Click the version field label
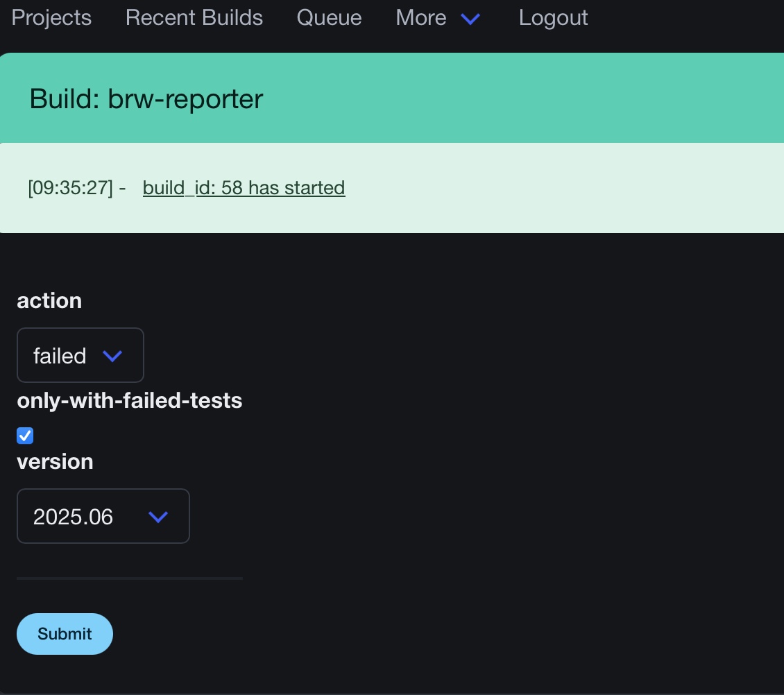Image resolution: width=784 pixels, height=695 pixels. pyautogui.click(x=55, y=461)
